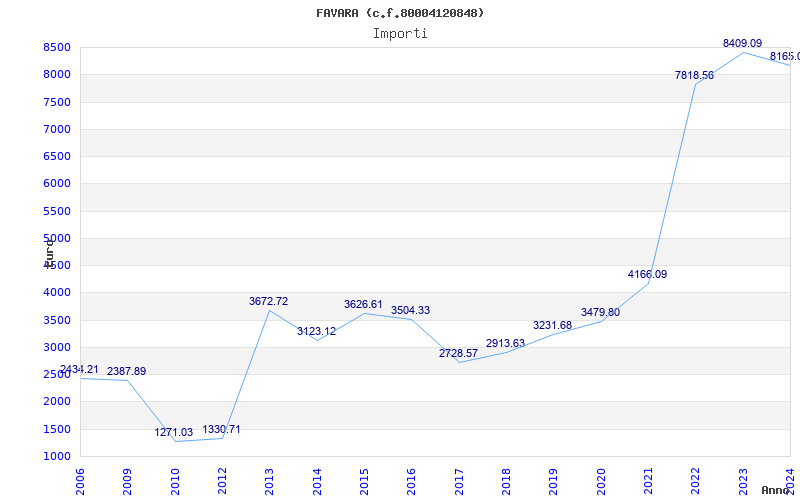The height and width of the screenshot is (500, 800).
Task: Click y-axis tick label 5500
Action: point(57,211)
